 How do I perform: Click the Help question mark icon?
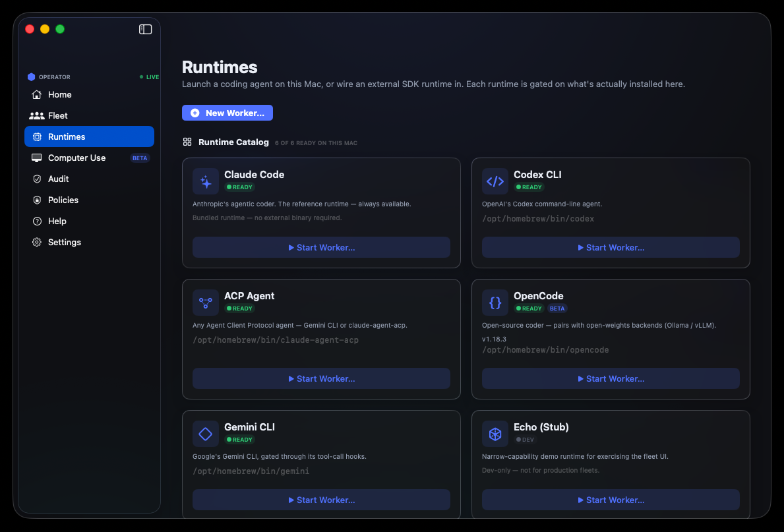pyautogui.click(x=37, y=221)
